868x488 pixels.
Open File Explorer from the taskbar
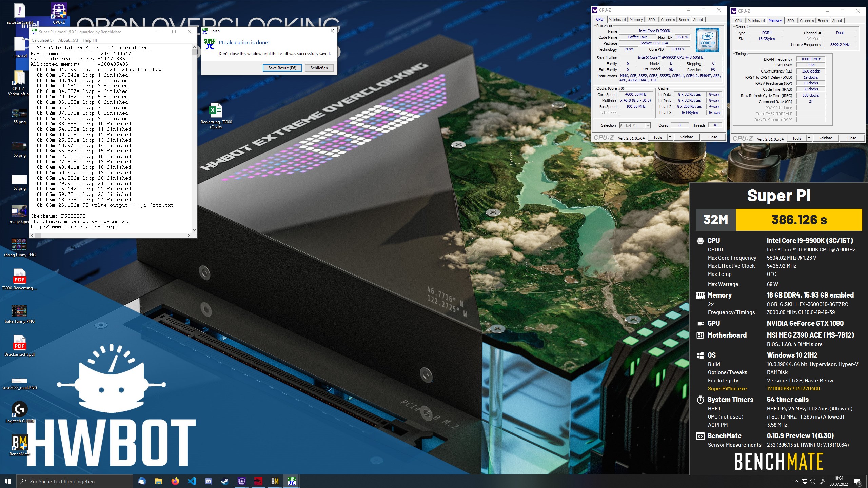159,481
